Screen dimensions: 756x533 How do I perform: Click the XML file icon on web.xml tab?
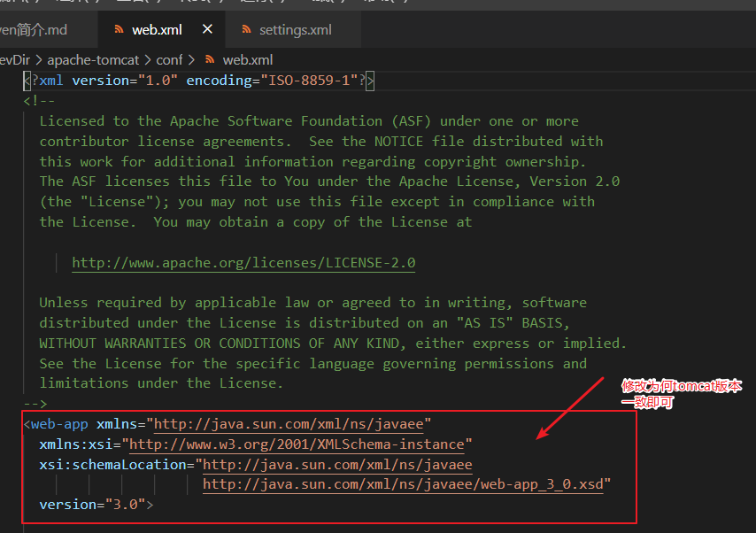(119, 30)
